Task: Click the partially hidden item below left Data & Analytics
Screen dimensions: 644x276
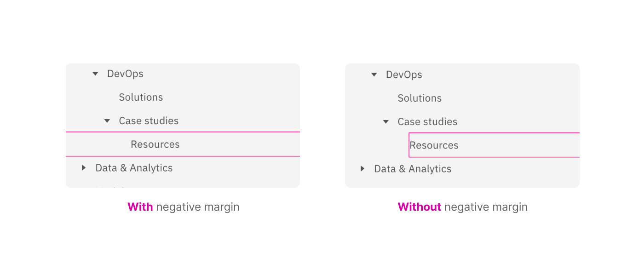Action: (x=110, y=186)
